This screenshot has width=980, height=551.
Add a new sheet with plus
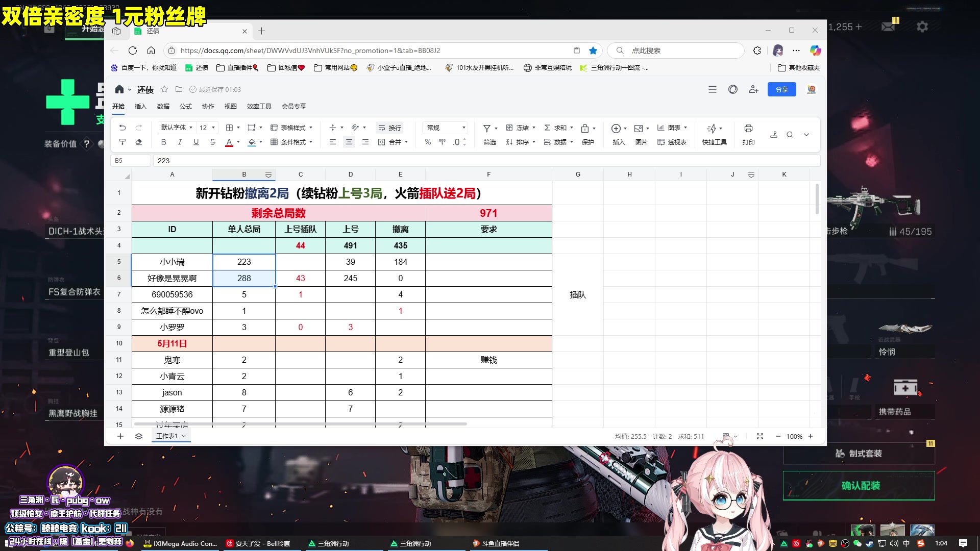(120, 436)
